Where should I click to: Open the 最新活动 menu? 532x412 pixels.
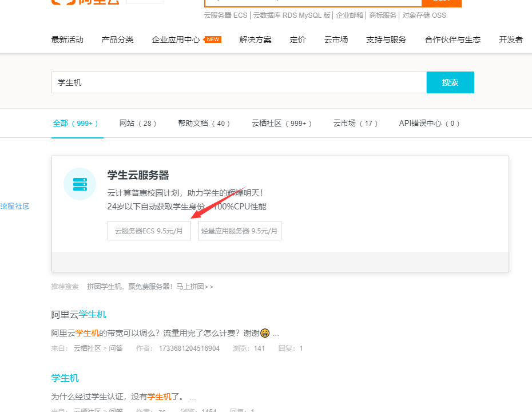67,39
